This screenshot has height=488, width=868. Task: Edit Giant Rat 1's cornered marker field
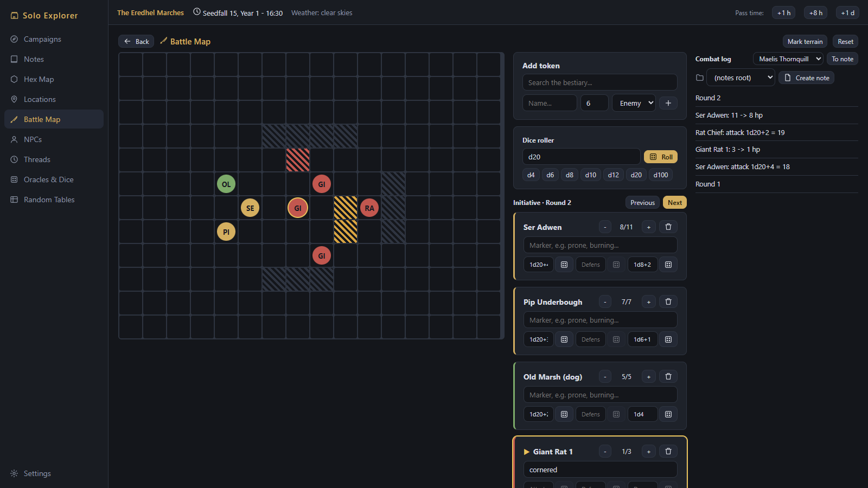pos(600,470)
